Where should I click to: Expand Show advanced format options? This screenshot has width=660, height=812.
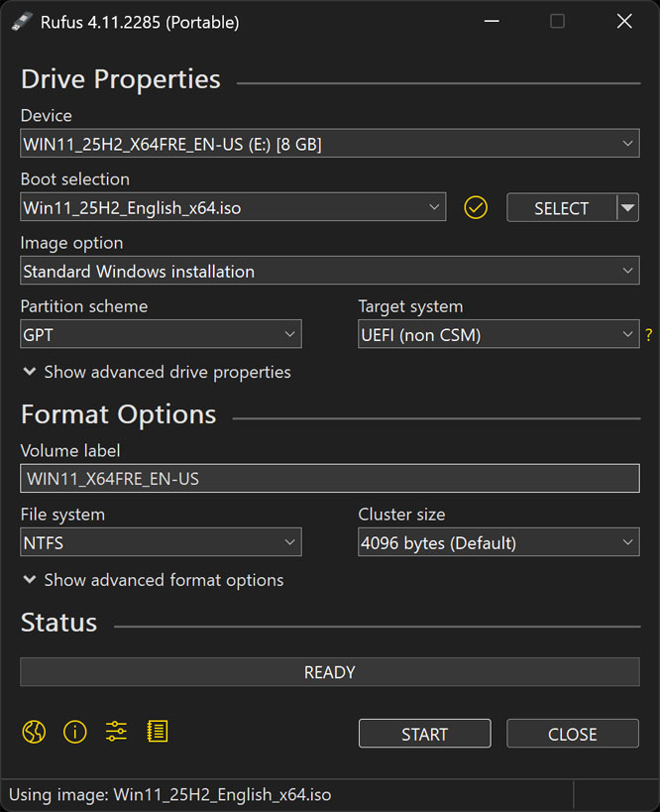tap(153, 581)
